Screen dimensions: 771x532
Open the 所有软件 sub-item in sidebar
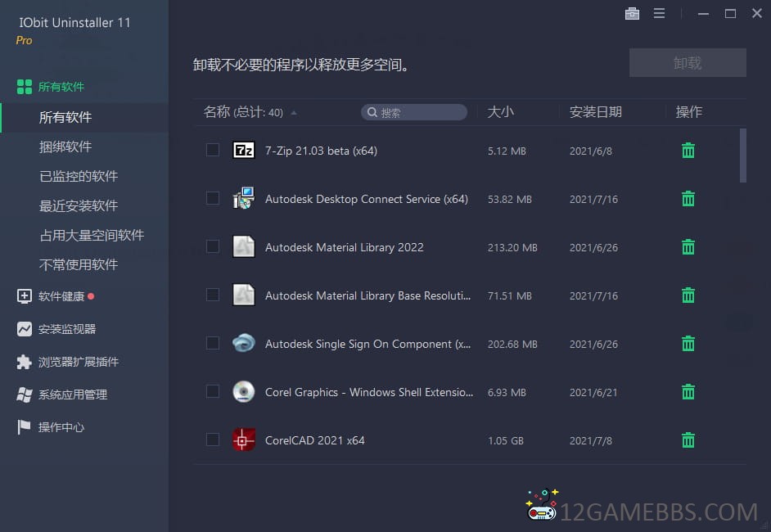point(65,118)
